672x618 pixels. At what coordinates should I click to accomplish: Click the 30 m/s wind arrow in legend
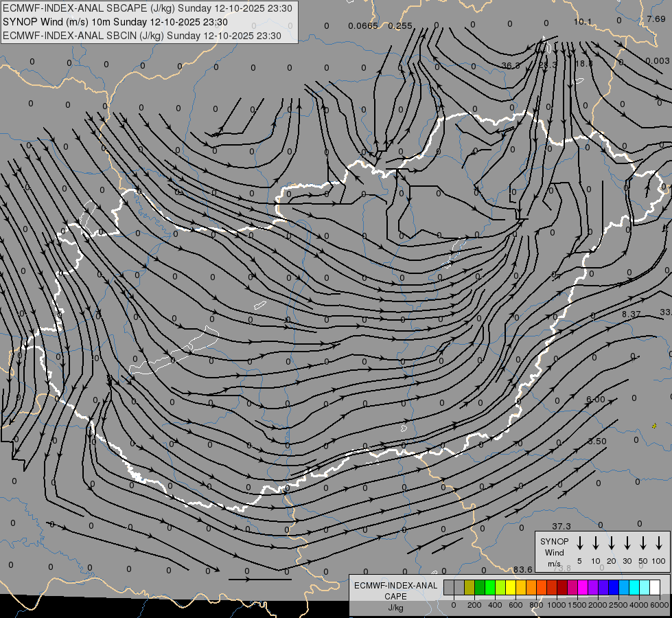point(627,543)
